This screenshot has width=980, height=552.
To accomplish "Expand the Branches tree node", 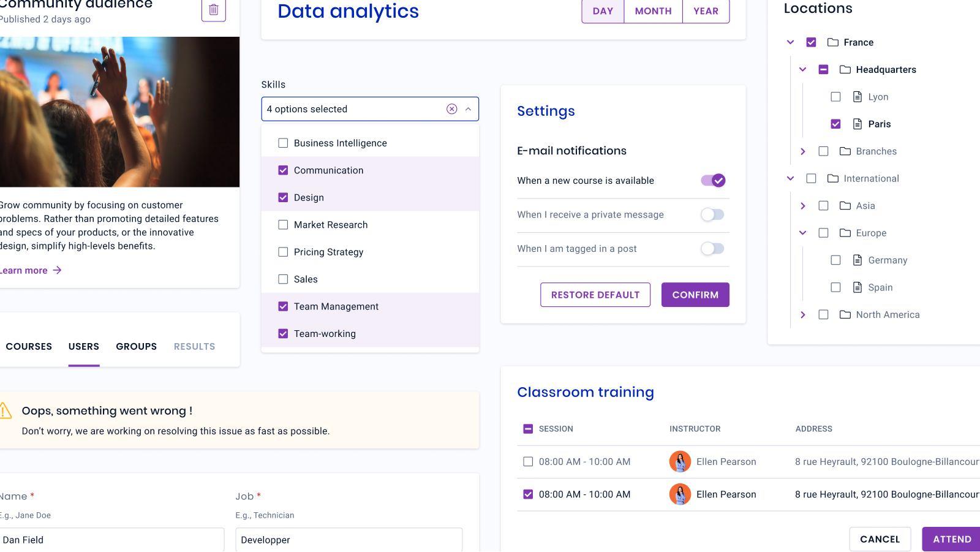I will (x=803, y=151).
